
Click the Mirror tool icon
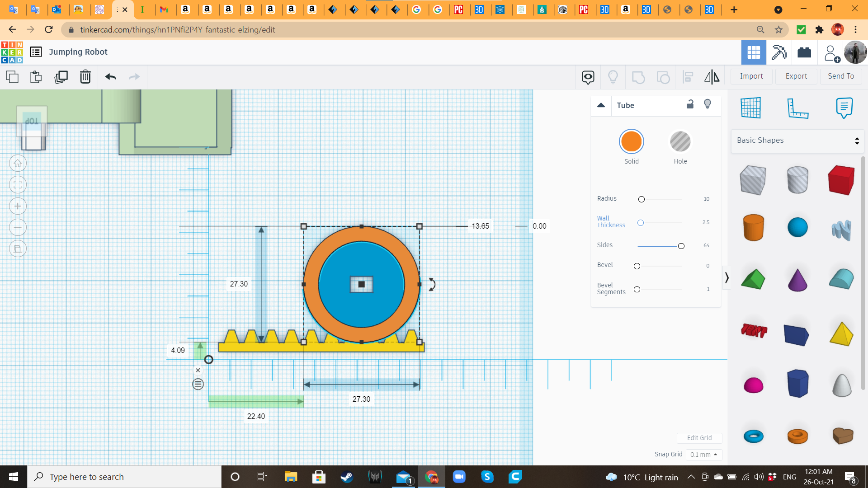pyautogui.click(x=712, y=77)
